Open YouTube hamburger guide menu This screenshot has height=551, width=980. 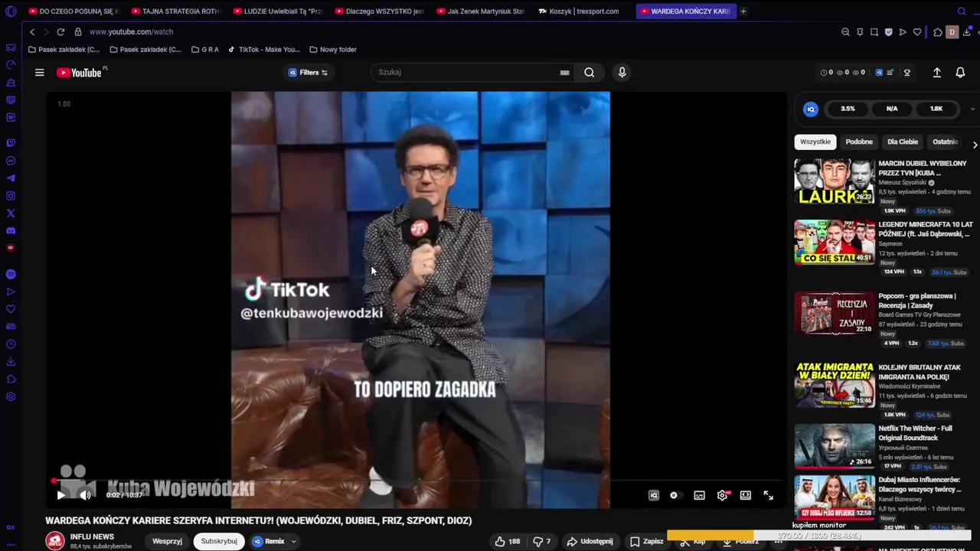[x=39, y=73]
